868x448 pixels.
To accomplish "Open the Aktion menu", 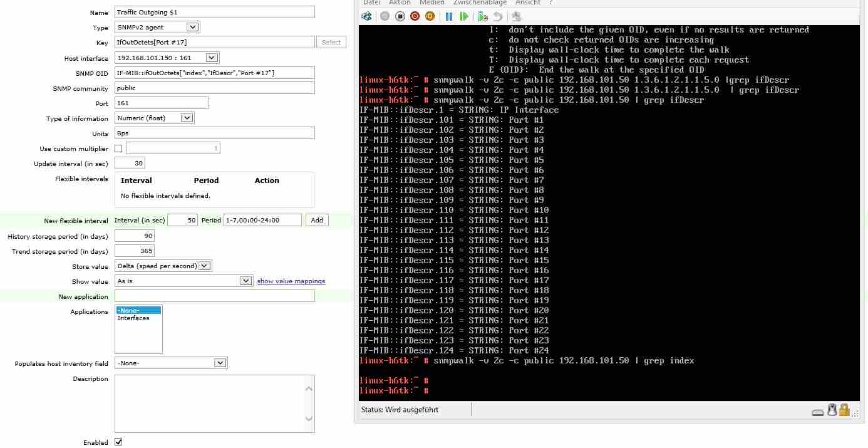I will [x=400, y=3].
